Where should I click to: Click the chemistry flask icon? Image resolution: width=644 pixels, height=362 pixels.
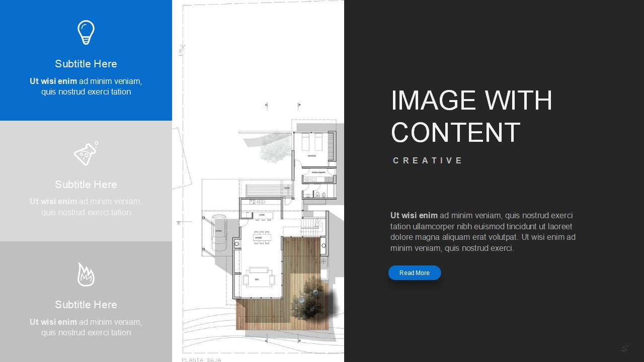[86, 153]
